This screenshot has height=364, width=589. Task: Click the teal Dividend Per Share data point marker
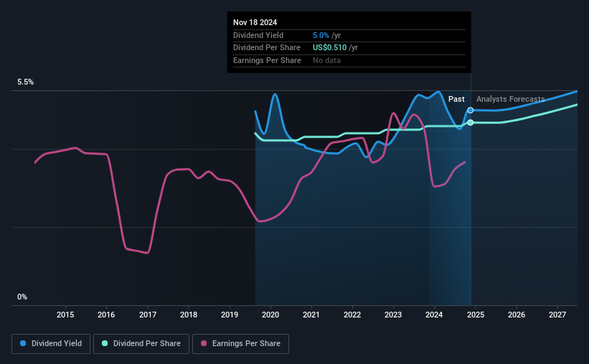pos(471,123)
